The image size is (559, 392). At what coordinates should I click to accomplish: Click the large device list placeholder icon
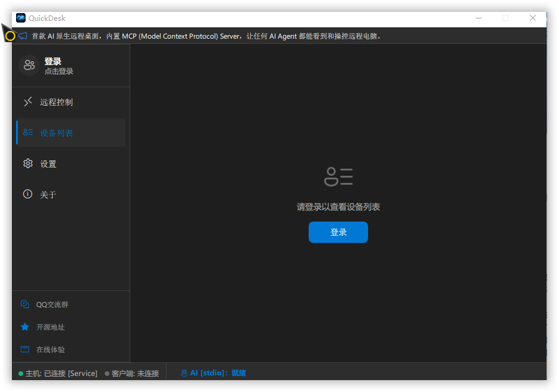pyautogui.click(x=338, y=176)
